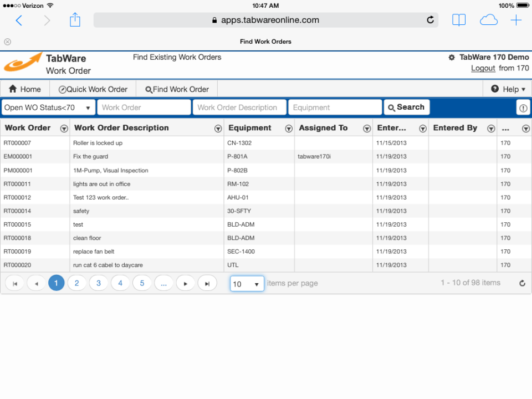Open the settings gear beside TabWare 170 Demo
532x399 pixels.
[452, 57]
